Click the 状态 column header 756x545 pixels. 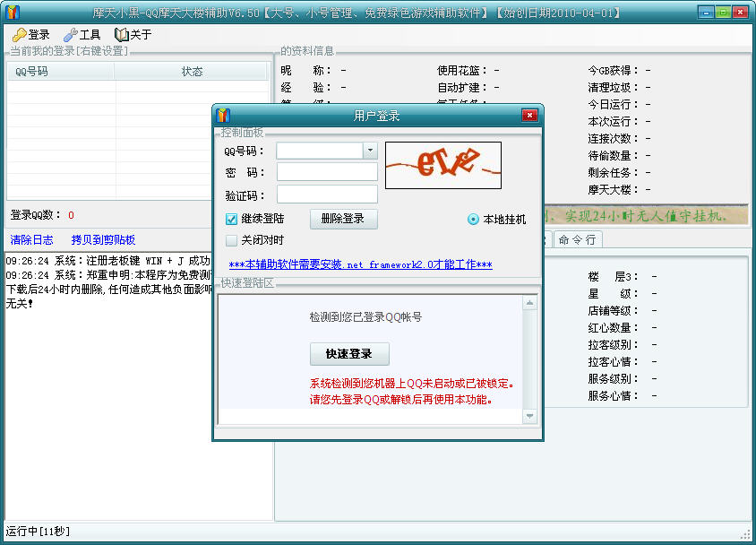coord(191,72)
